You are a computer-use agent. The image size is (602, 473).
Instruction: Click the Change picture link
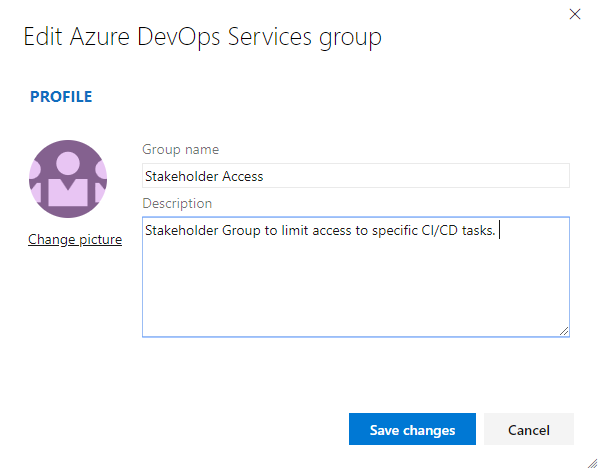75,240
